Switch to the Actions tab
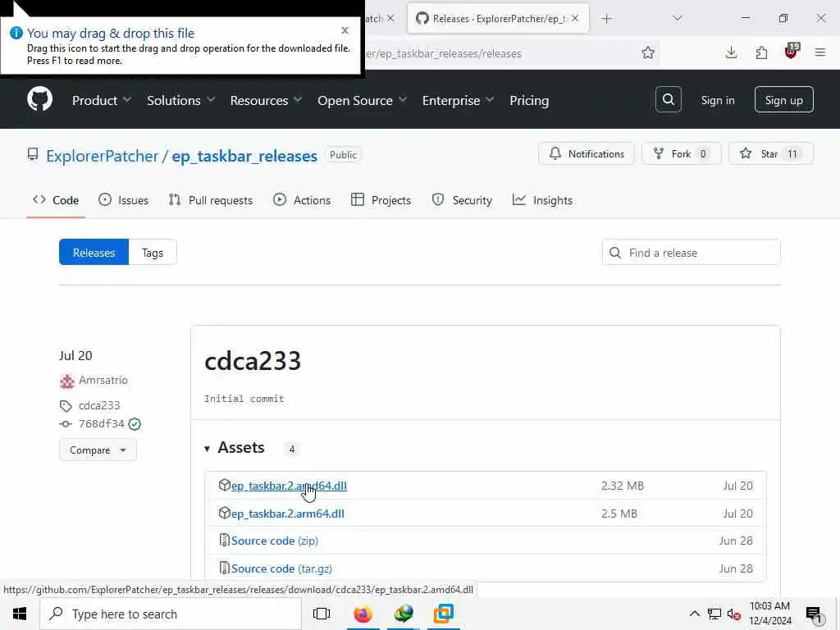 pos(302,200)
